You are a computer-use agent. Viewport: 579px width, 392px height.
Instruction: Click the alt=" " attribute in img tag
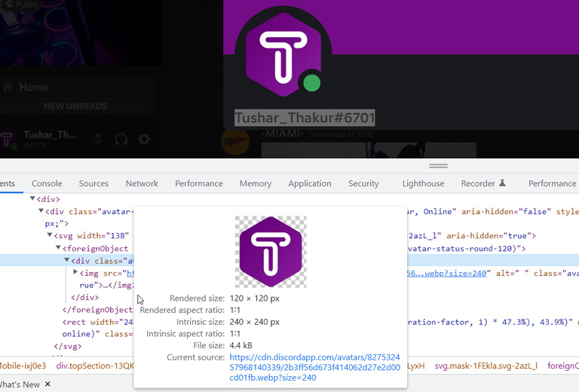[x=512, y=273]
